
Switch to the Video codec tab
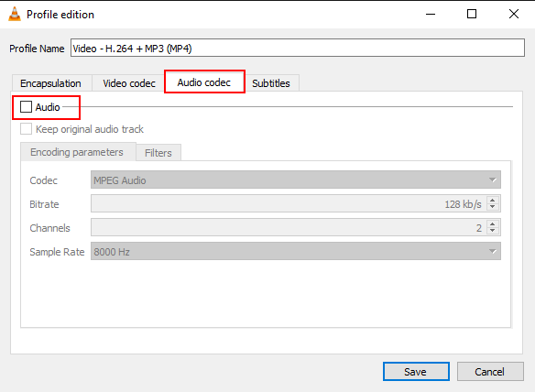tap(129, 83)
